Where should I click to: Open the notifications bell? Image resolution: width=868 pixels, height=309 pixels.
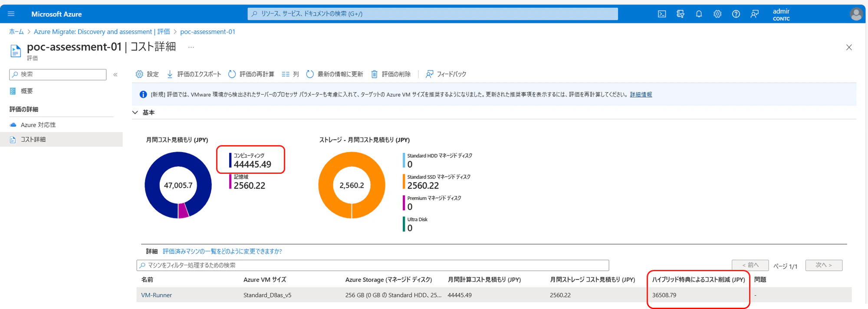tap(699, 14)
